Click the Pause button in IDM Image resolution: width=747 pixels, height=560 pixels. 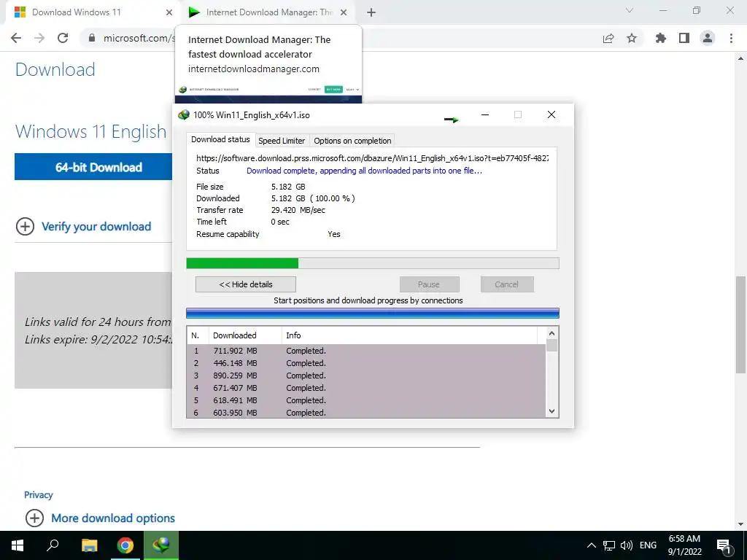coord(429,284)
